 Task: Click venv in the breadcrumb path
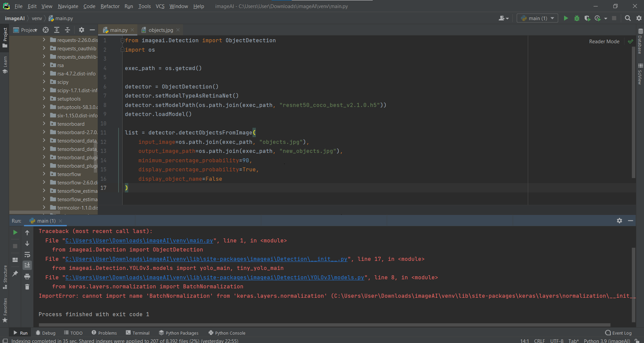click(37, 18)
